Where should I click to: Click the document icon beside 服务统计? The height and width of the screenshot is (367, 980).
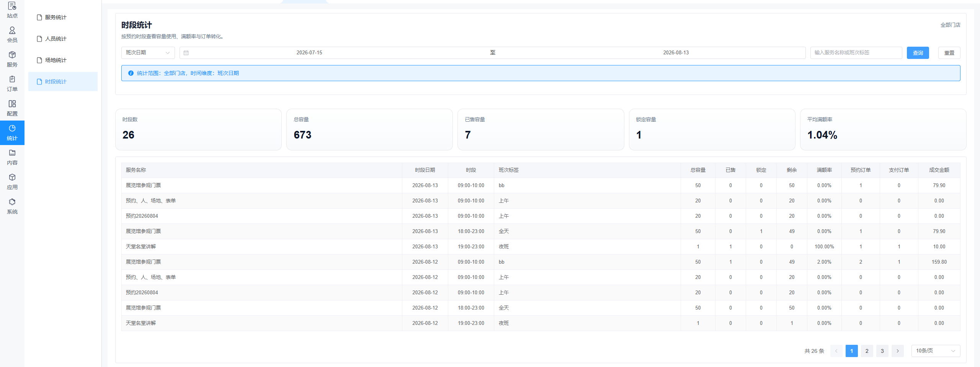(x=39, y=17)
